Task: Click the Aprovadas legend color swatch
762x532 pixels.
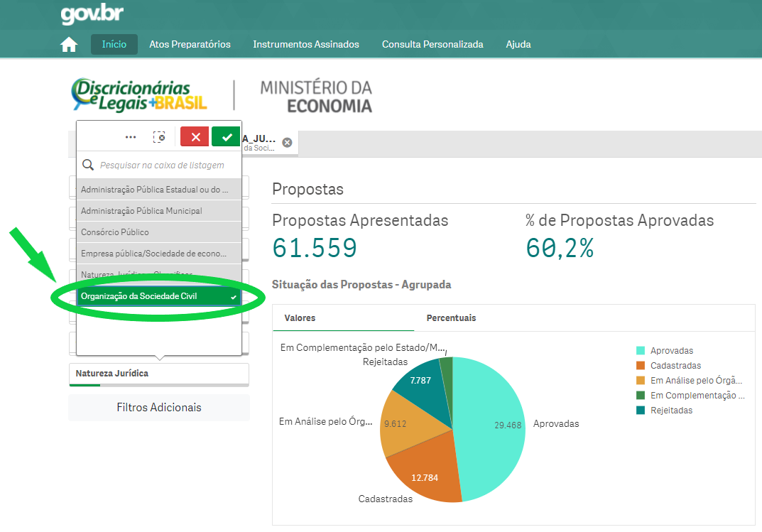Action: [641, 351]
